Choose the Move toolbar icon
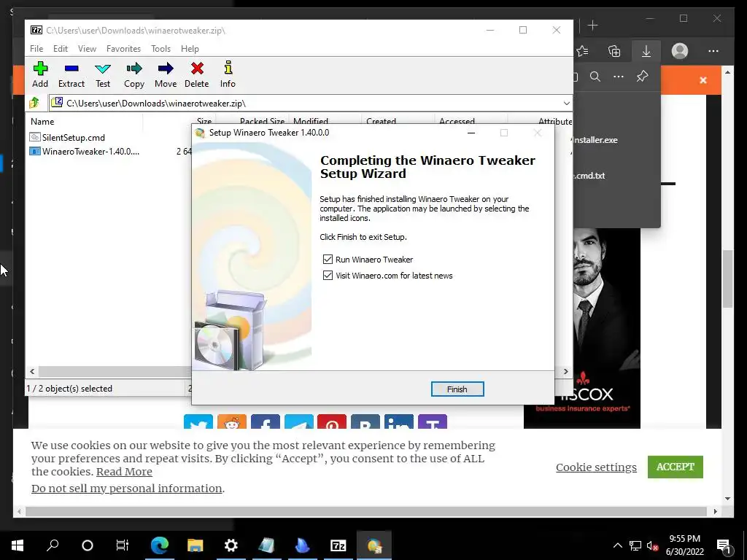The width and height of the screenshot is (747, 560). (166, 74)
